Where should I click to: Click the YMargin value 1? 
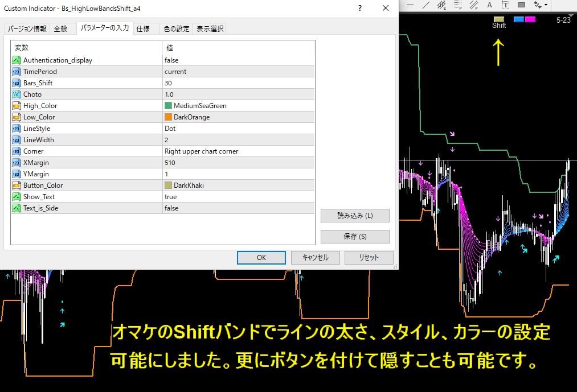(166, 174)
